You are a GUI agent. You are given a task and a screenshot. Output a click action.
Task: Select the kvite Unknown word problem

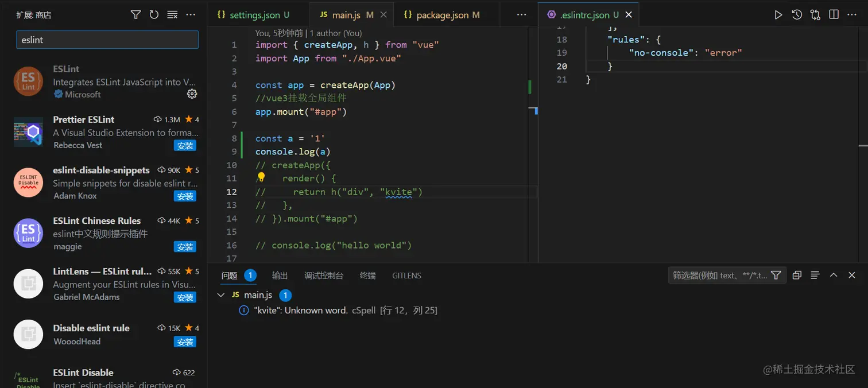[537, 311]
